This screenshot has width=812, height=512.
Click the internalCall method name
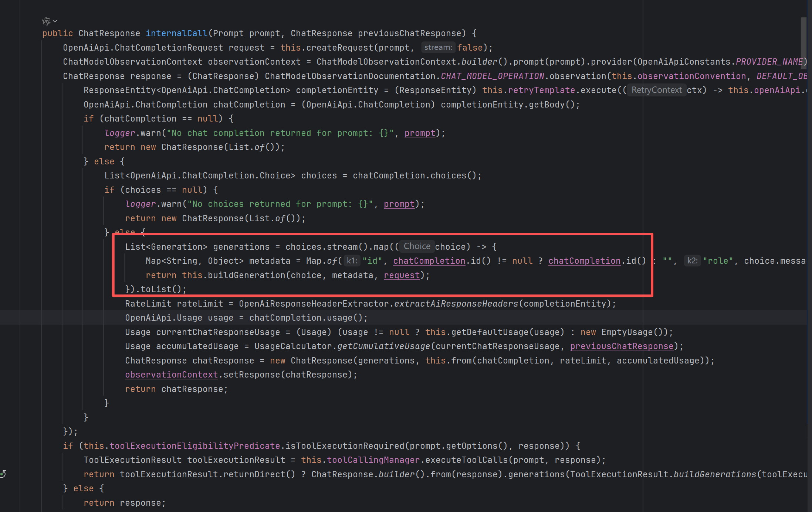coord(176,33)
